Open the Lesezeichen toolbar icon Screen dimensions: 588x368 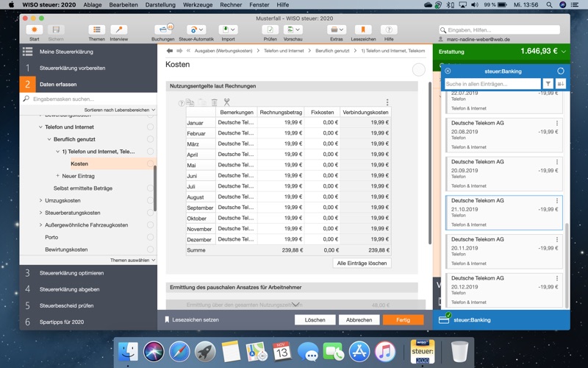pyautogui.click(x=363, y=29)
